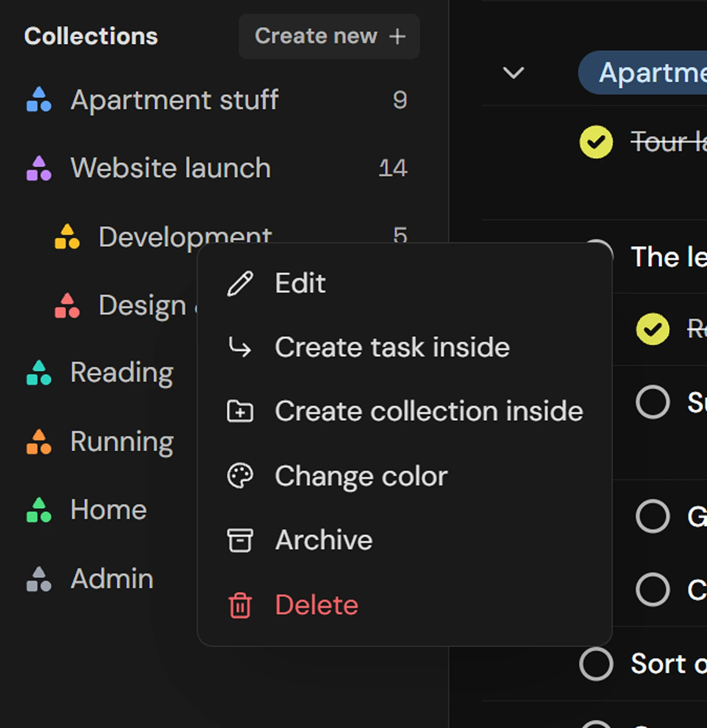Click the Create new button
This screenshot has width=707, height=728.
(329, 36)
